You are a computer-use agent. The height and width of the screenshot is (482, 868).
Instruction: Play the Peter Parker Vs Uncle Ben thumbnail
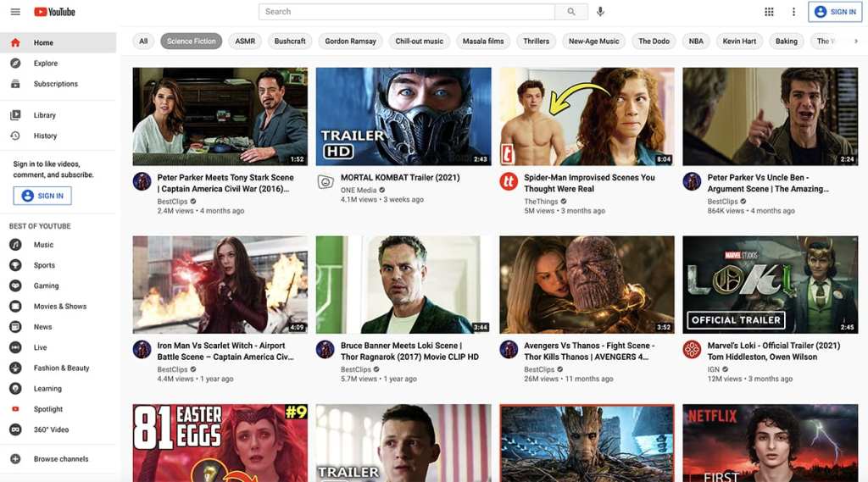770,117
